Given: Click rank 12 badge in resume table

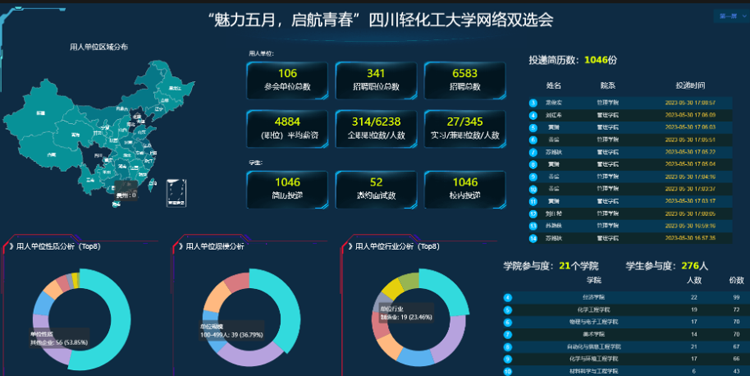Looking at the screenshot, I should [x=533, y=214].
